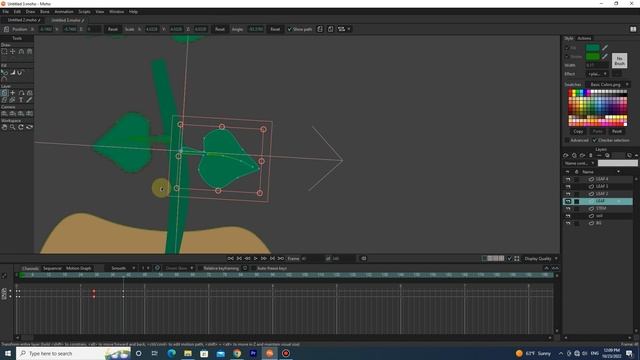Click Reset next to the Position fields
This screenshot has height=360, width=640.
click(113, 29)
